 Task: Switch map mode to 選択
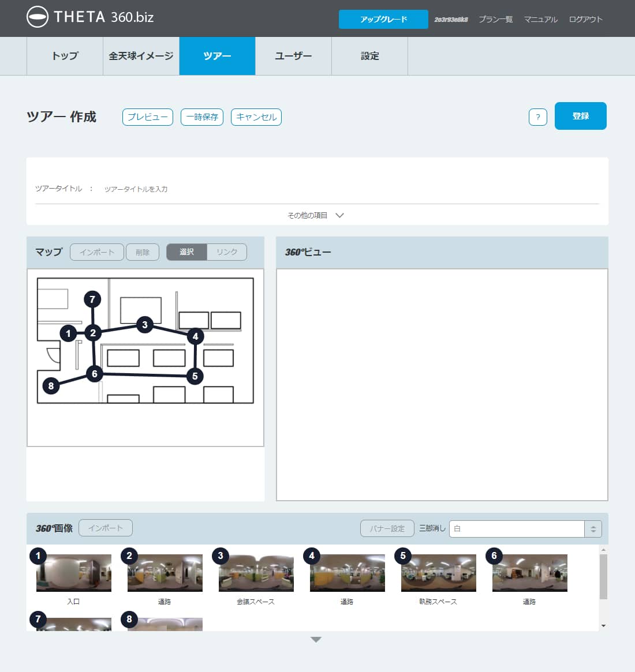(186, 252)
